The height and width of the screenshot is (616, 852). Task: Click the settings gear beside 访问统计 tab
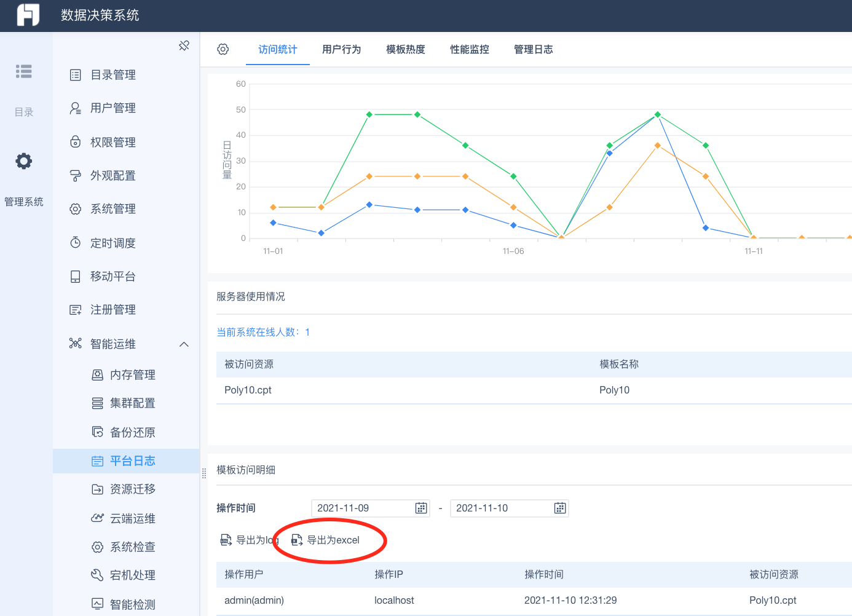point(223,49)
